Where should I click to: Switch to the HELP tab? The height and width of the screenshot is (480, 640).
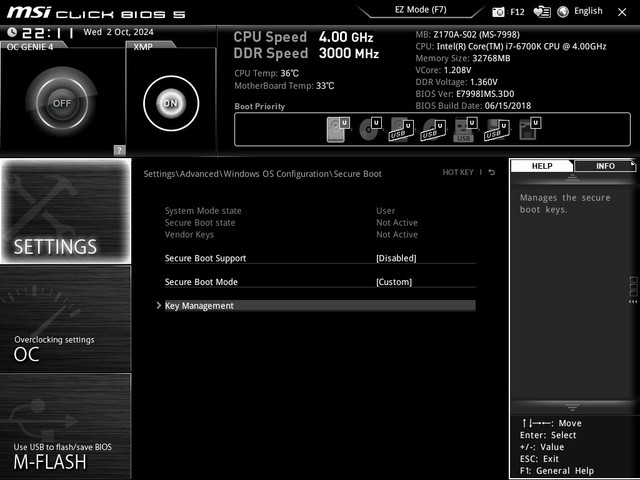coord(542,166)
